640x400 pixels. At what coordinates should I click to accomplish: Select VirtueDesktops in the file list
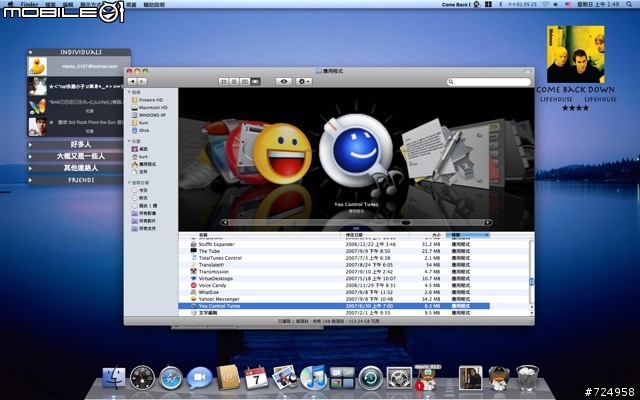(334, 278)
